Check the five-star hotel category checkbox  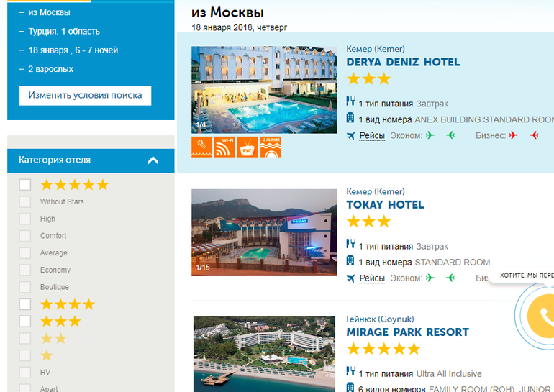tap(25, 185)
